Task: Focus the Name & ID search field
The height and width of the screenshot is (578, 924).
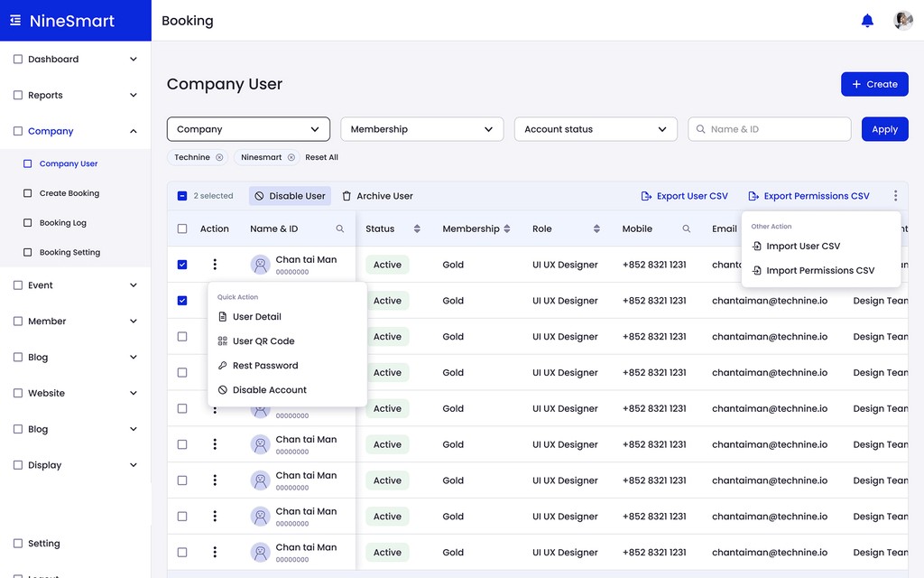Action: (x=776, y=129)
